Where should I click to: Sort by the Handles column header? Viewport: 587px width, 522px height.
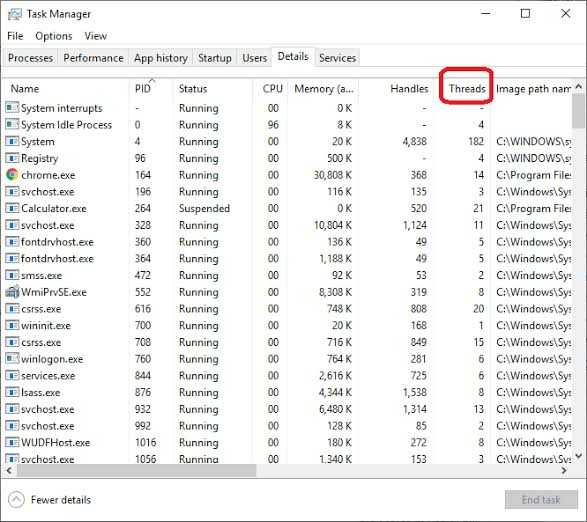pyautogui.click(x=409, y=89)
